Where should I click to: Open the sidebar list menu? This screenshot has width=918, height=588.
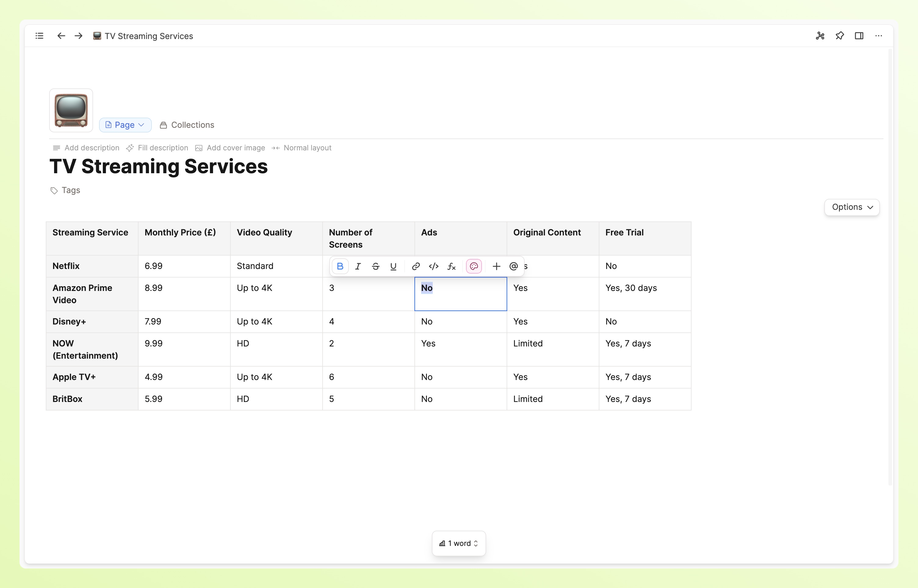click(39, 36)
